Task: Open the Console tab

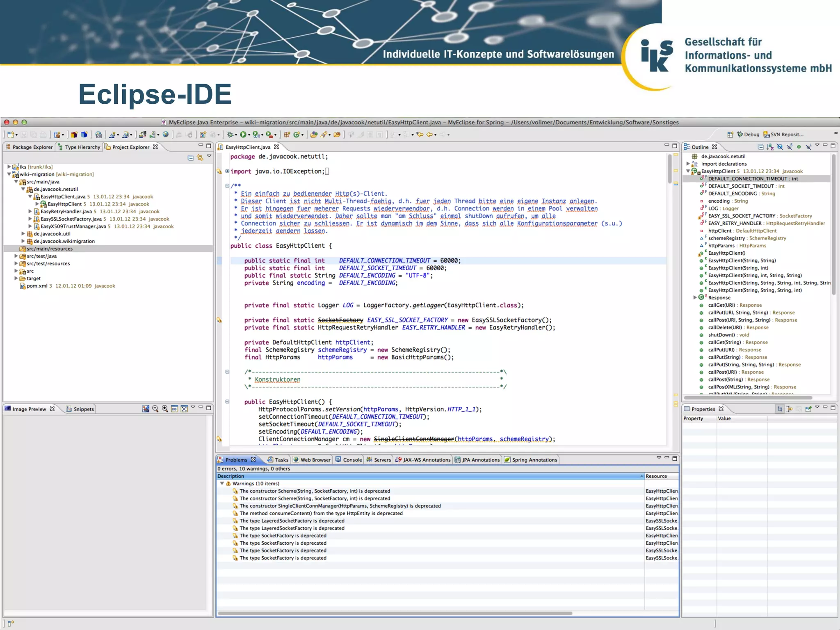Action: pos(348,460)
